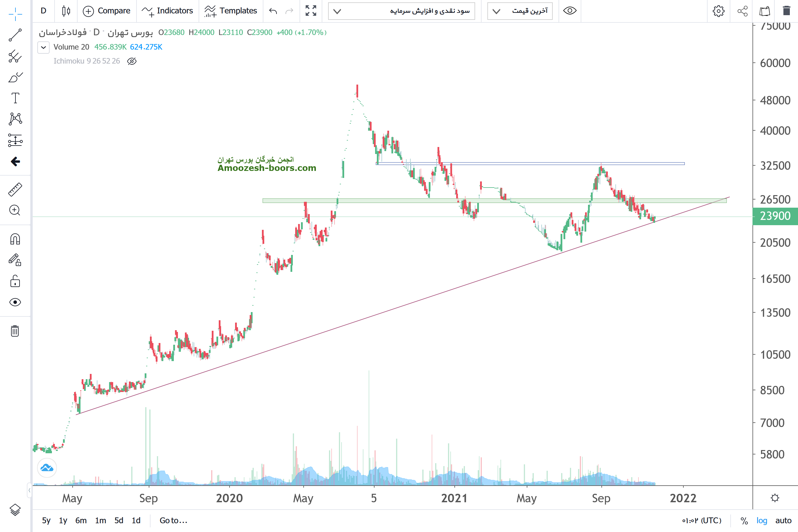Select the trend line drawing tool
The image size is (798, 532).
[x=15, y=35]
